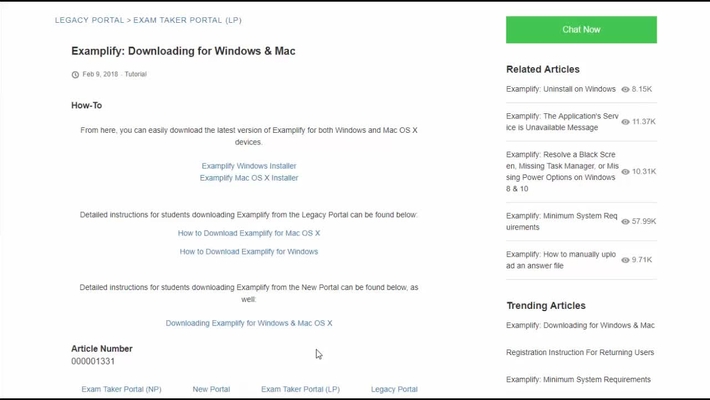Open related article Minimum System Requirements
This screenshot has width=710, height=400.
[x=562, y=222]
